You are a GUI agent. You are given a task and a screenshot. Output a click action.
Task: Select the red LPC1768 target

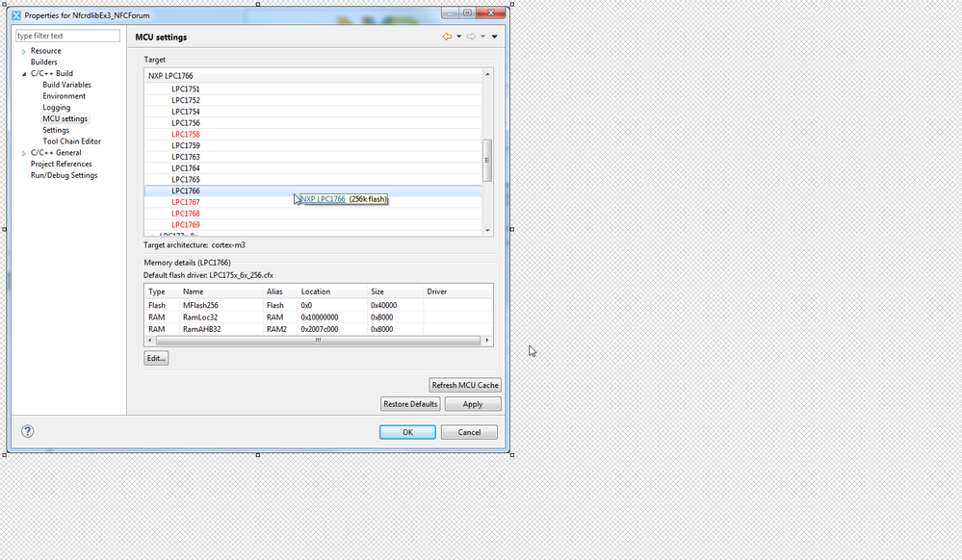tap(313, 214)
